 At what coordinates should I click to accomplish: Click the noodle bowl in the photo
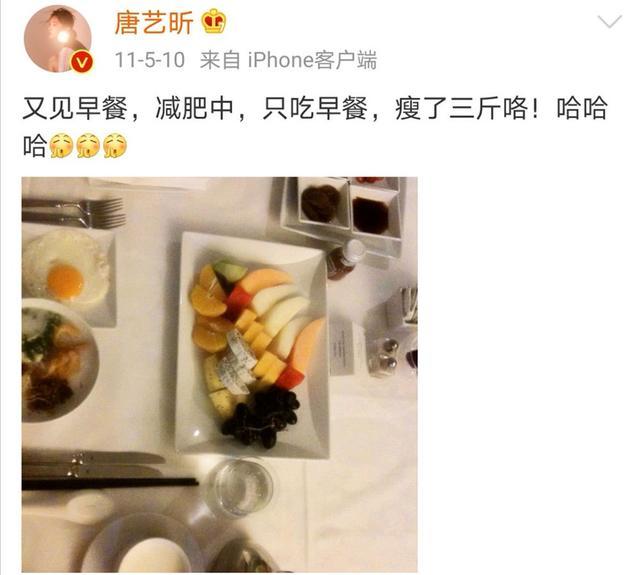point(59,360)
